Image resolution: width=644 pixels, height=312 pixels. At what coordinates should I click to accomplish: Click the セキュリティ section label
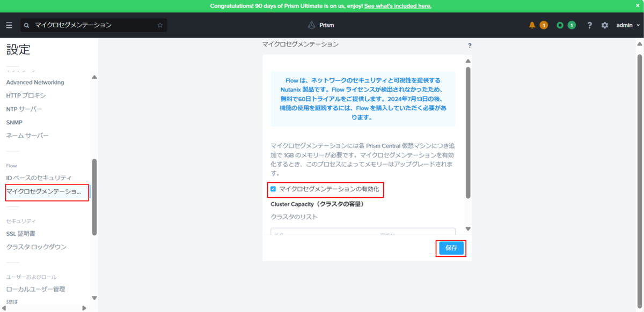pyautogui.click(x=21, y=221)
